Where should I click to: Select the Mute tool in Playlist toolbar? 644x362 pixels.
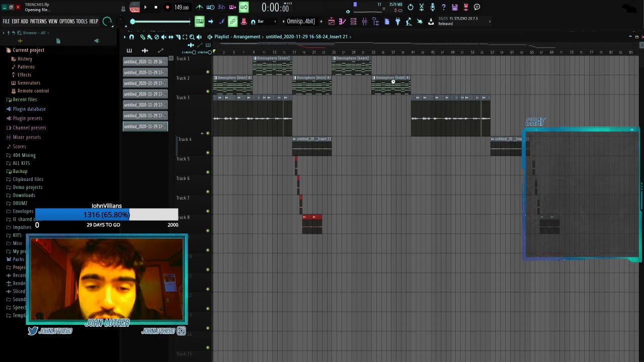(164, 37)
